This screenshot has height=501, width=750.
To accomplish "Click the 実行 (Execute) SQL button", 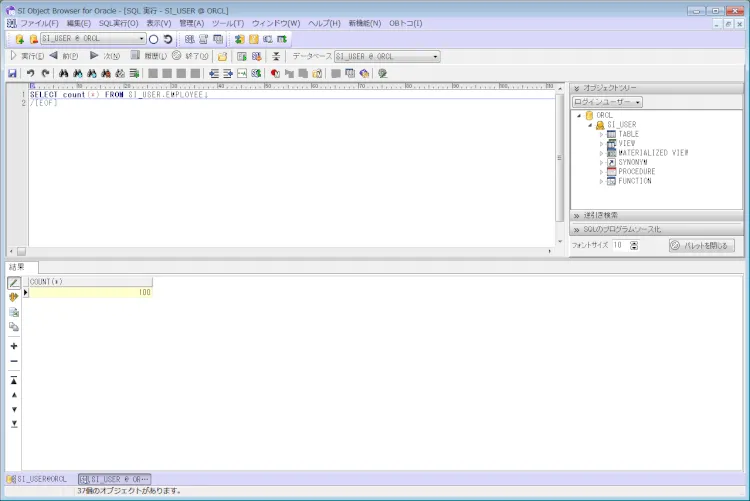I will 23,56.
